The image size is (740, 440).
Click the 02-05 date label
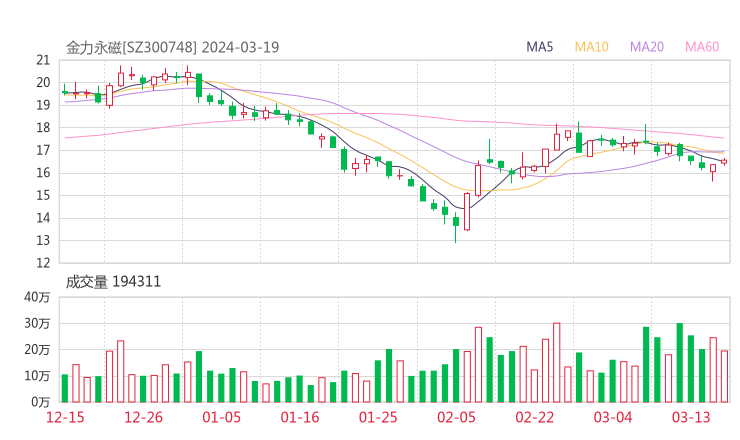(x=456, y=417)
